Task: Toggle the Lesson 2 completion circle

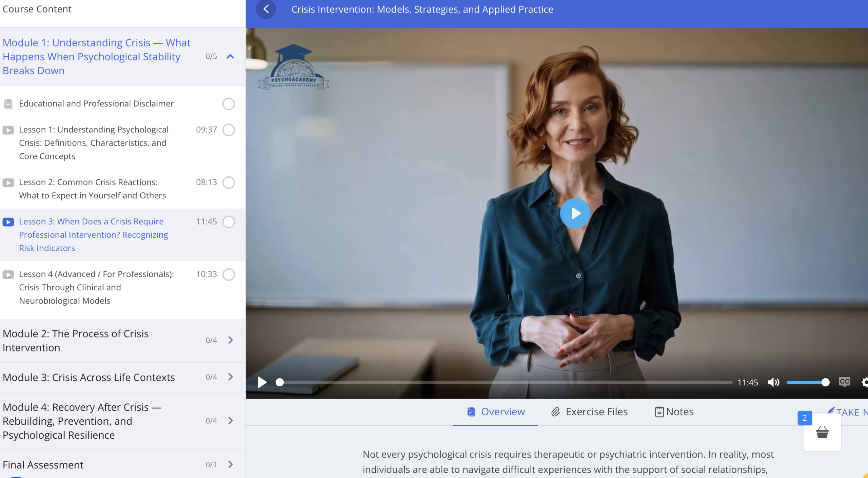Action: click(x=229, y=183)
